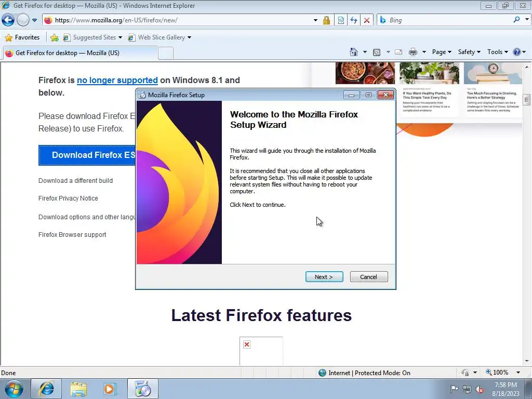Image resolution: width=532 pixels, height=399 pixels.
Task: Click the pizza article thumbnail
Action: pos(365,73)
